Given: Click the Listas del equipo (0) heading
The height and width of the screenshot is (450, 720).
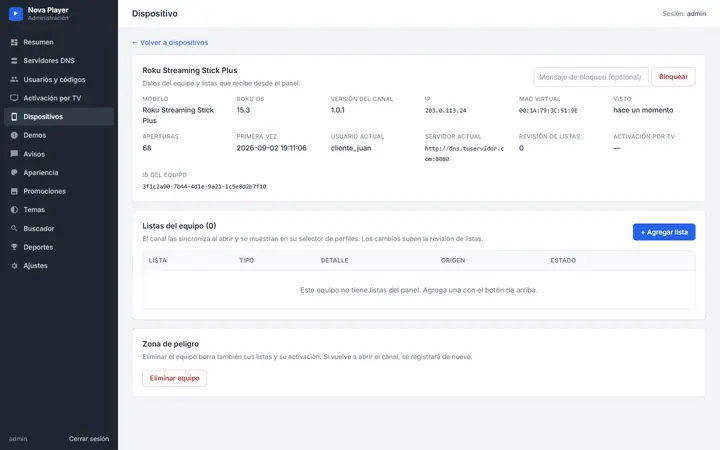Looking at the screenshot, I should coord(179,226).
